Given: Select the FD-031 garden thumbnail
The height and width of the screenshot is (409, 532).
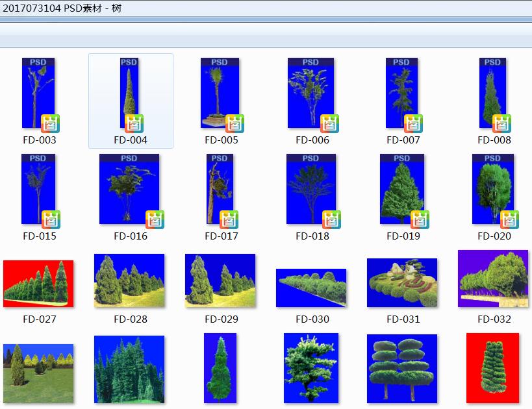Looking at the screenshot, I should click(402, 283).
